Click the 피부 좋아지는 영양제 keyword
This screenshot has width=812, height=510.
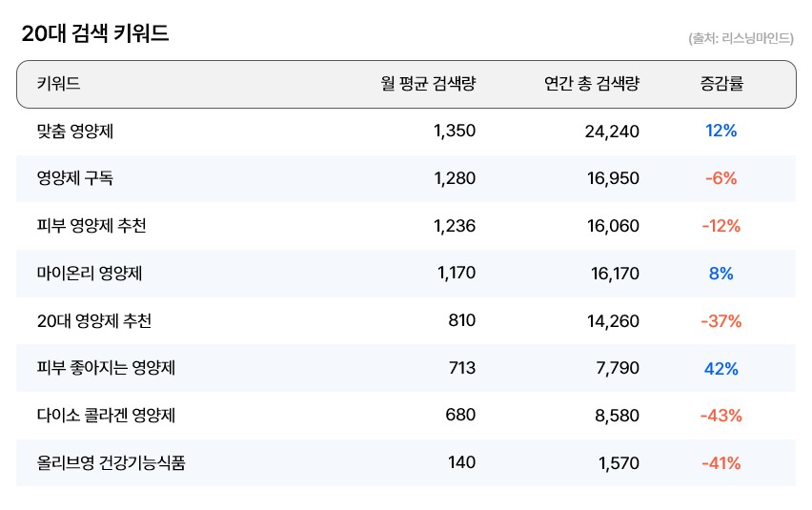(x=106, y=369)
